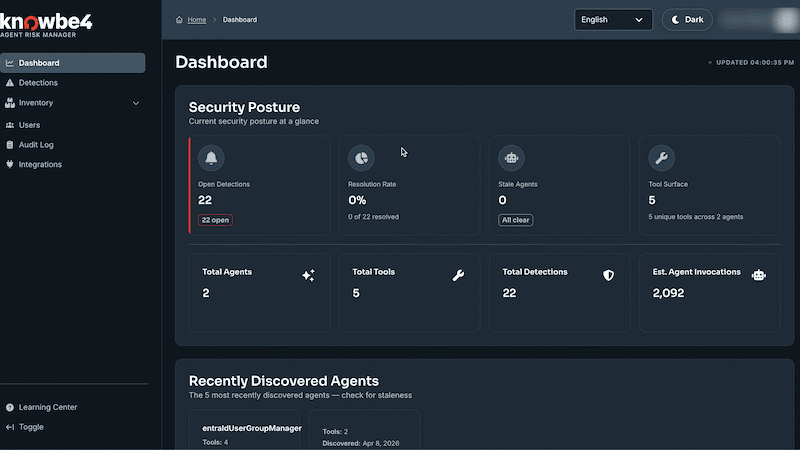
Task: Click the Inventory binoculars icon
Action: pos(10,103)
